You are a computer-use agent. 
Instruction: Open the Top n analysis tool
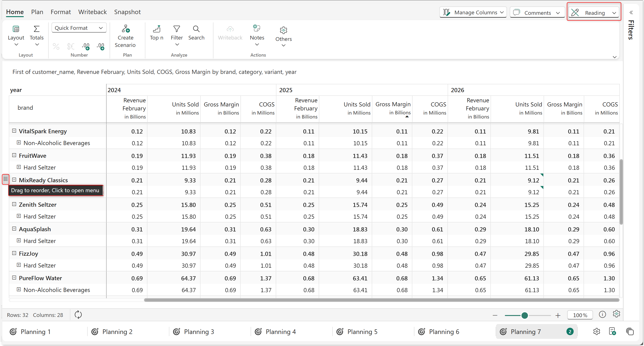point(156,29)
